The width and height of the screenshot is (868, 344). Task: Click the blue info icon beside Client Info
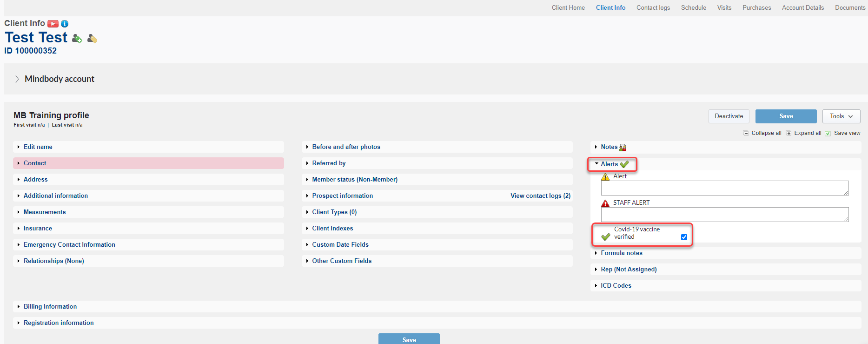[65, 24]
